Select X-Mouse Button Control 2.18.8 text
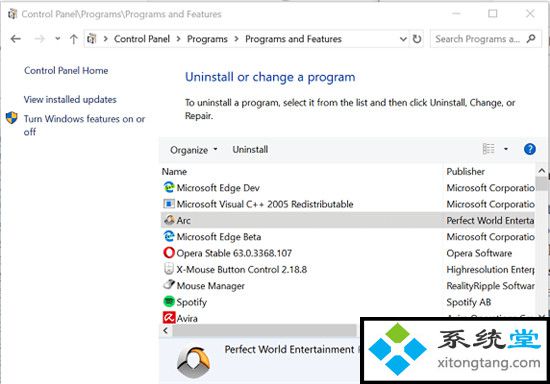Screen dimensions: 550x384 coord(242,269)
